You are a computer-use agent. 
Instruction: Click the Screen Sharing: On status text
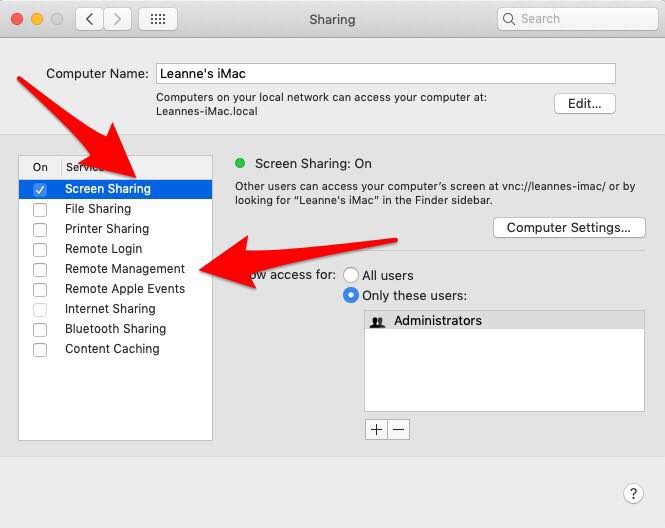coord(313,164)
